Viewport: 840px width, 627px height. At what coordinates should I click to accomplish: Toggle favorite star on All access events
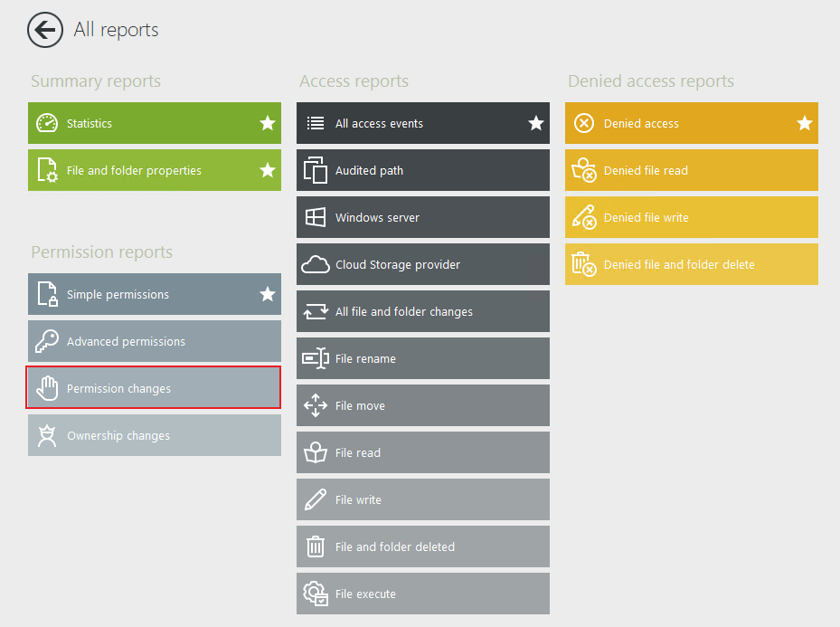pos(536,123)
